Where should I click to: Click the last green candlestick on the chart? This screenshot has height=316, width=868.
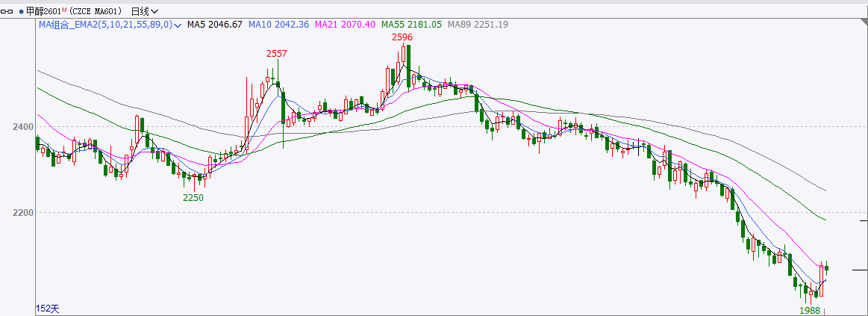(x=827, y=268)
